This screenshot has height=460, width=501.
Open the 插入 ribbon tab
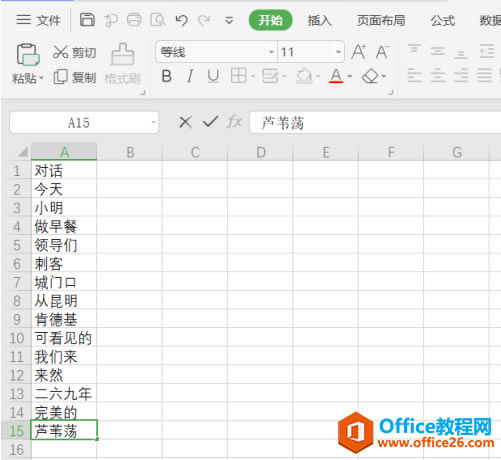(319, 21)
